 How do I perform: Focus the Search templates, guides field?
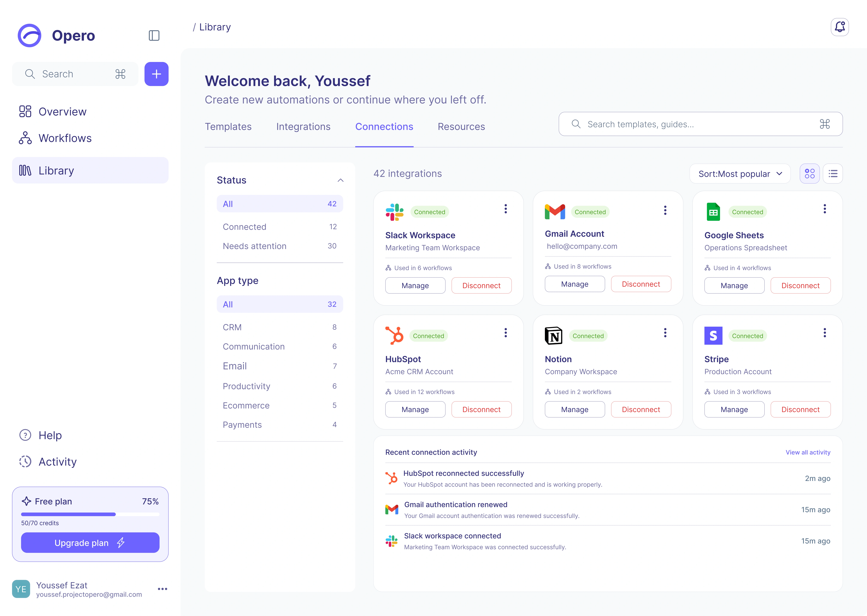click(700, 124)
